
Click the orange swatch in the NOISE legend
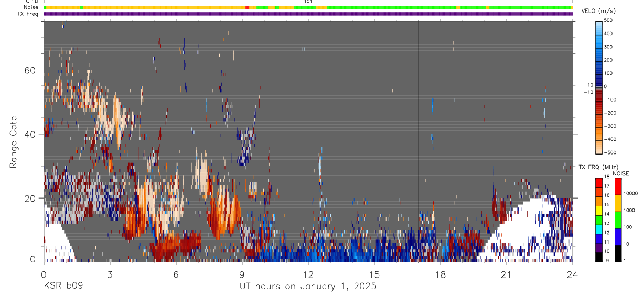tap(618, 203)
